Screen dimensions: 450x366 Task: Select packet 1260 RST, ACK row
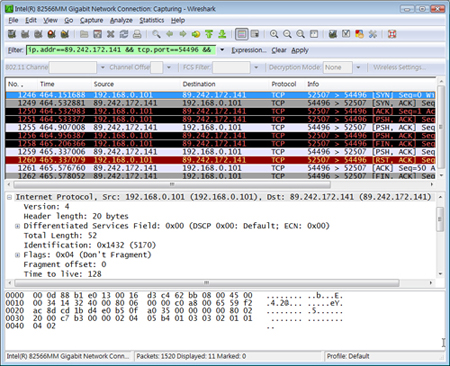click(220, 160)
